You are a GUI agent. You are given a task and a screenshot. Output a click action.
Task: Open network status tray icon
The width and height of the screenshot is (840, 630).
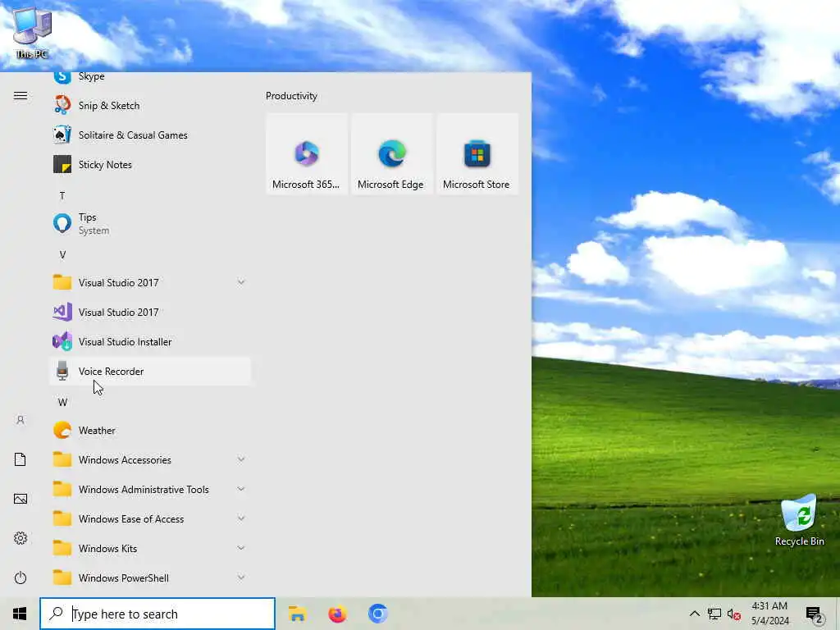[x=714, y=614]
